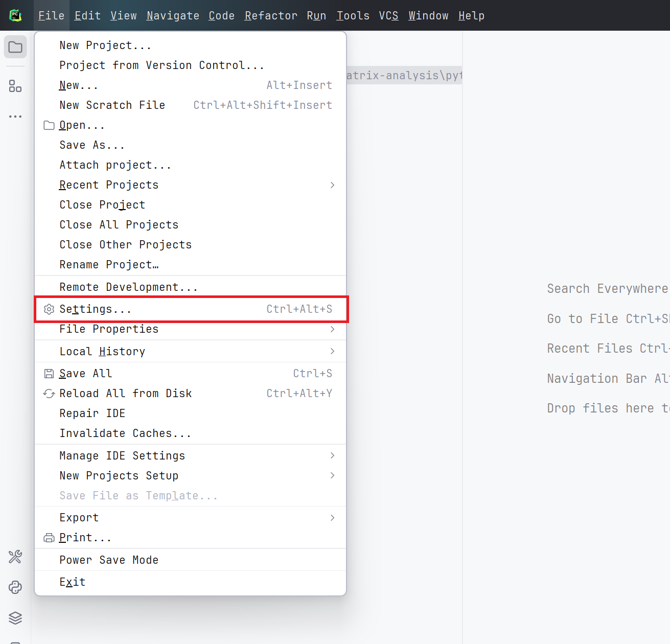The image size is (670, 644).
Task: Select Attach project... menu entry
Action: [x=190, y=165]
